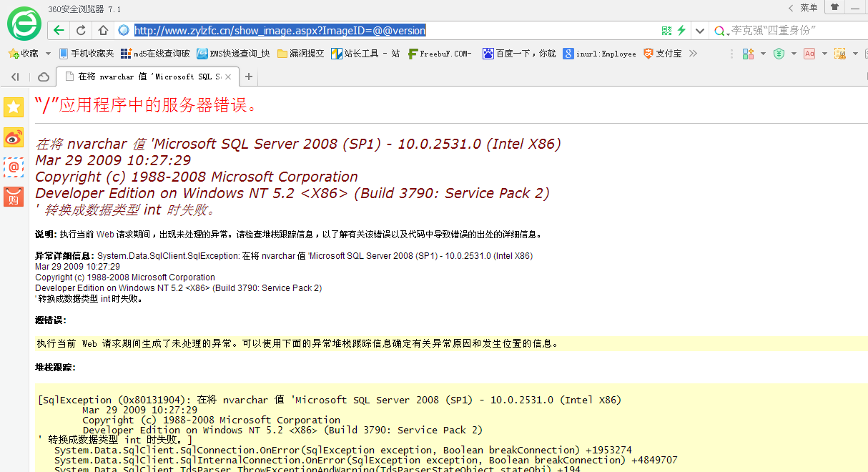Viewport: 868px width, 472px height.
Task: Click the arrow left of 菜单
Action: 791,8
